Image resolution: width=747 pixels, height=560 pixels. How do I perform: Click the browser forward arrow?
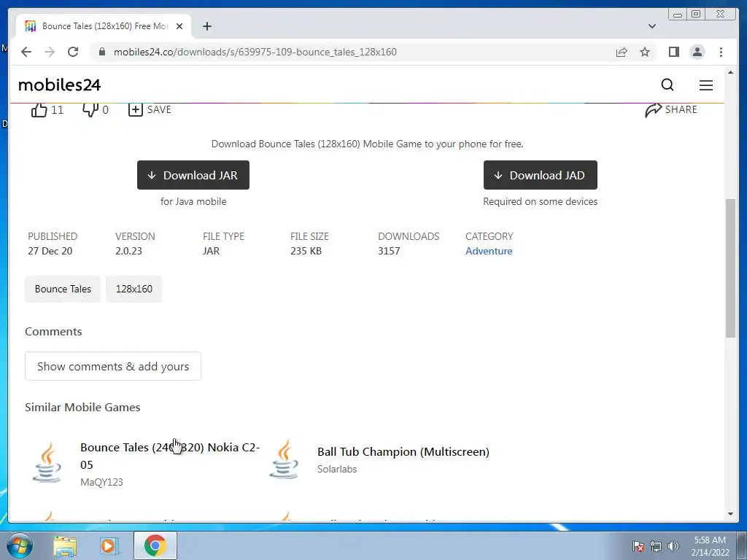tap(50, 52)
